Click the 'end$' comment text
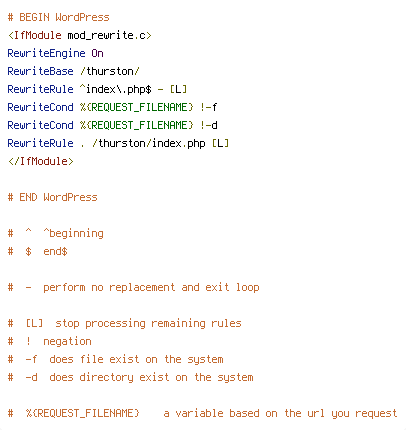The image size is (406, 430). (x=55, y=251)
